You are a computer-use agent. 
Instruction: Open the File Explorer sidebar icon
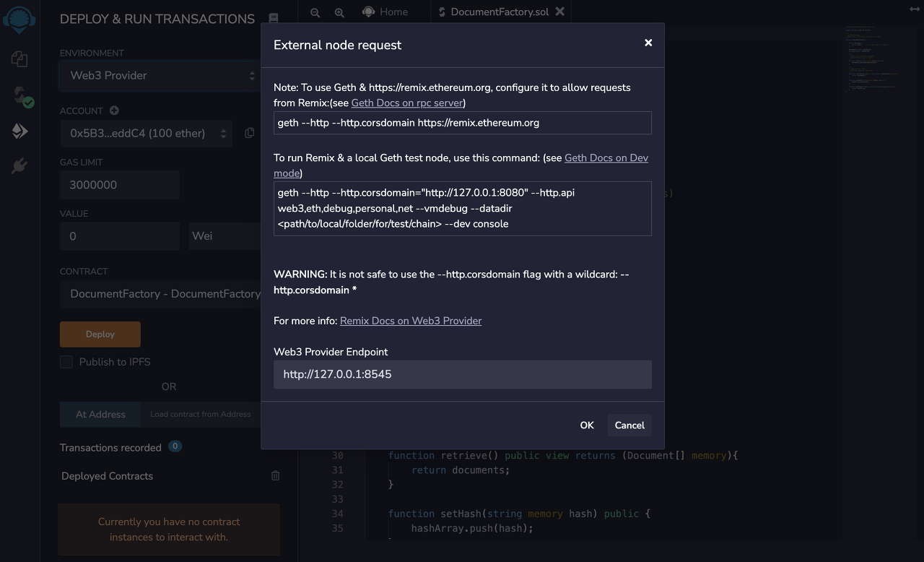19,59
